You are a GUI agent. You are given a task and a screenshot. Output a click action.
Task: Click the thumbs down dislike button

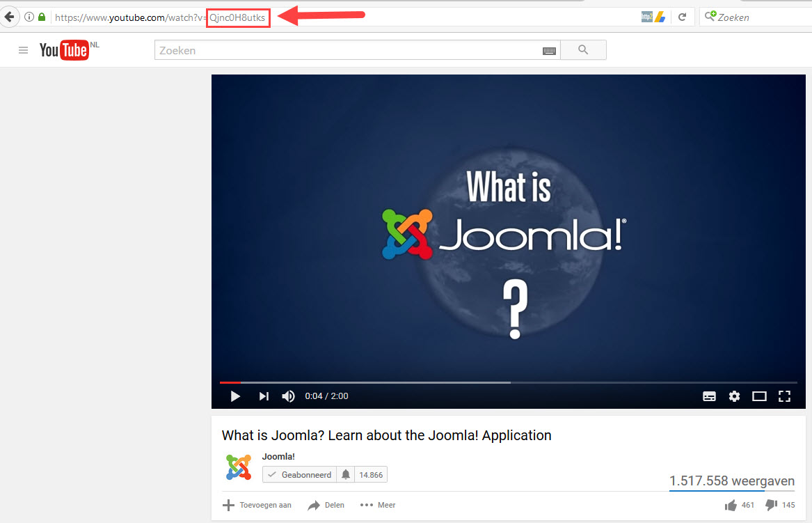click(771, 505)
